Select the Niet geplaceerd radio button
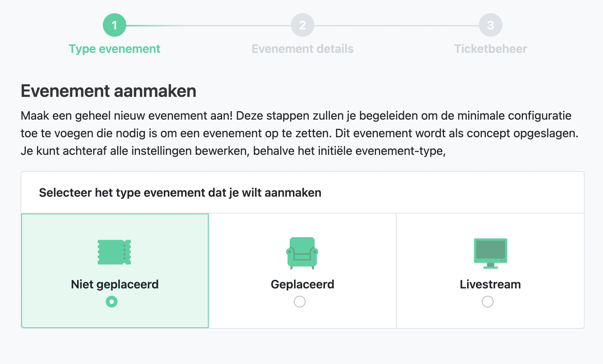 pyautogui.click(x=112, y=302)
